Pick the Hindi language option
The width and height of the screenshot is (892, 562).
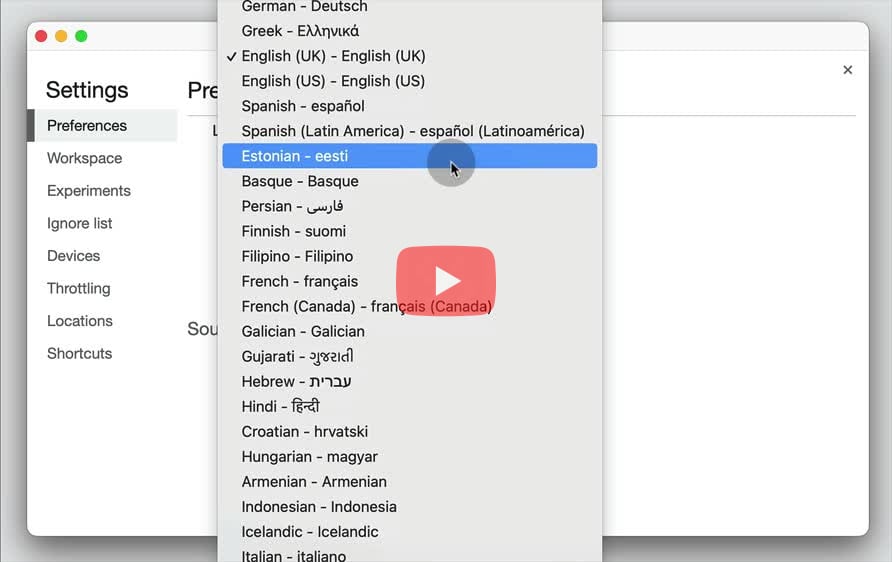tap(410, 406)
